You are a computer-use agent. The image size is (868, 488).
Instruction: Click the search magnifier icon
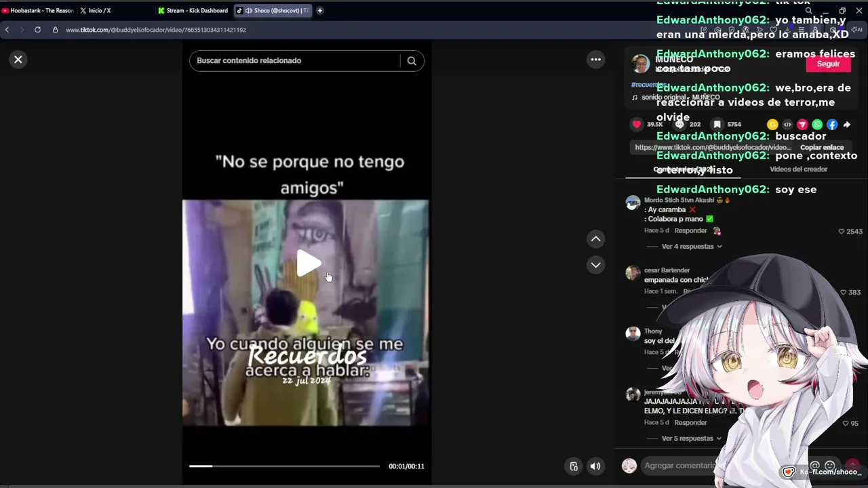coord(412,60)
